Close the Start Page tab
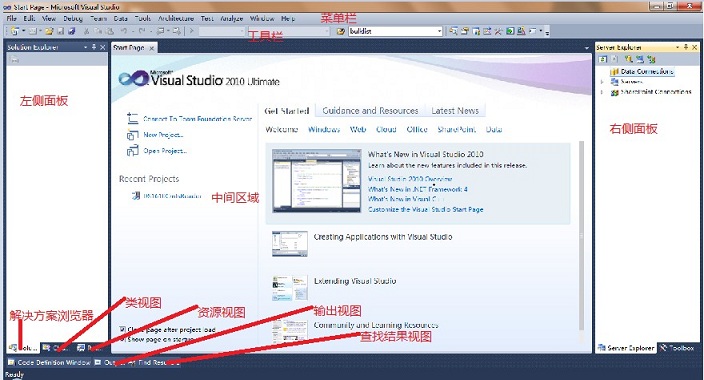 coord(152,48)
